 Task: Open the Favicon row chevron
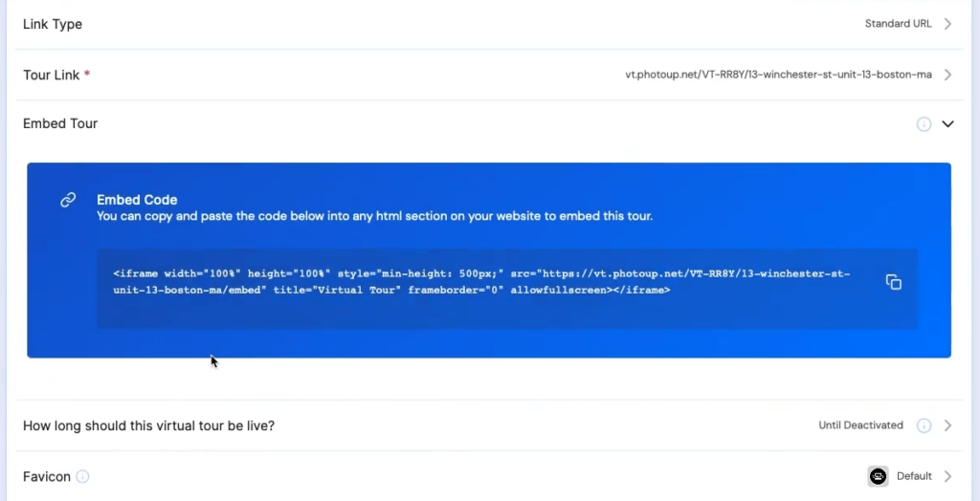947,476
